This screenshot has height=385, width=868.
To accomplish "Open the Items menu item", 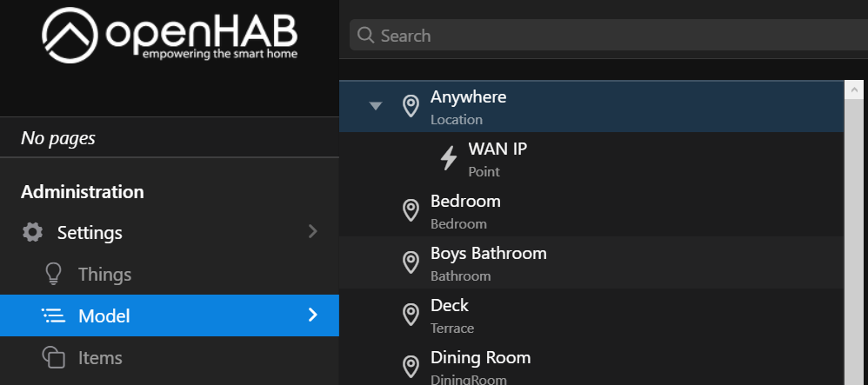I will (100, 357).
